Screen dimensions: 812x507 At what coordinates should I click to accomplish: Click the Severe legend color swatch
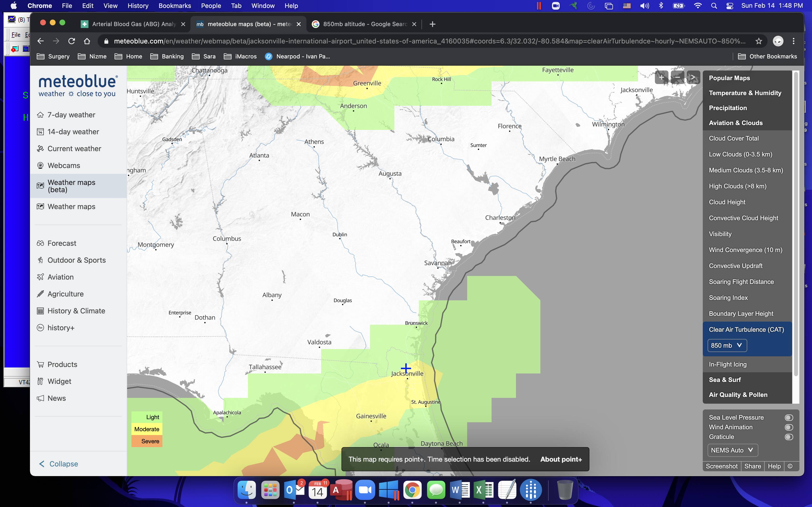(x=147, y=441)
